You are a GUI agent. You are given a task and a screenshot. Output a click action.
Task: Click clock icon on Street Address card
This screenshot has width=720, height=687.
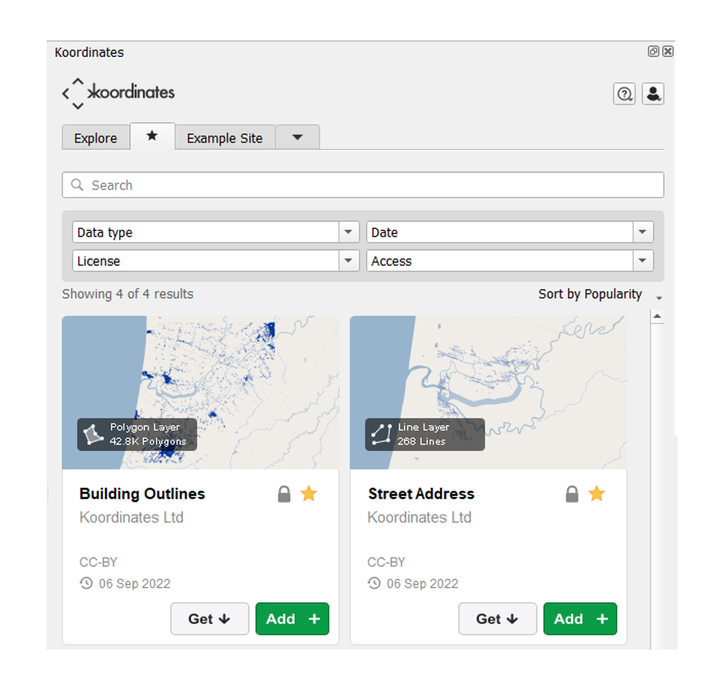pyautogui.click(x=374, y=583)
